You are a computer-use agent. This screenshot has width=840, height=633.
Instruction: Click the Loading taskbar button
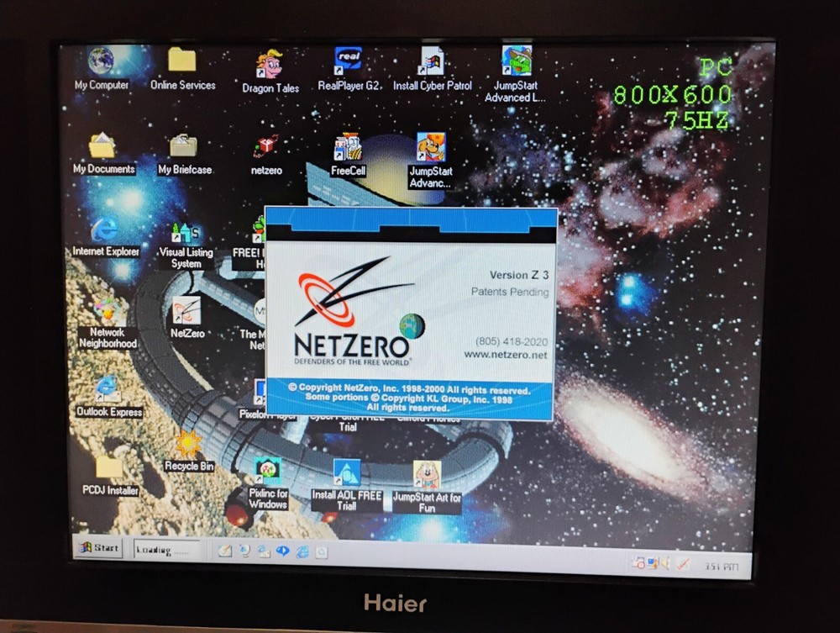(x=165, y=551)
